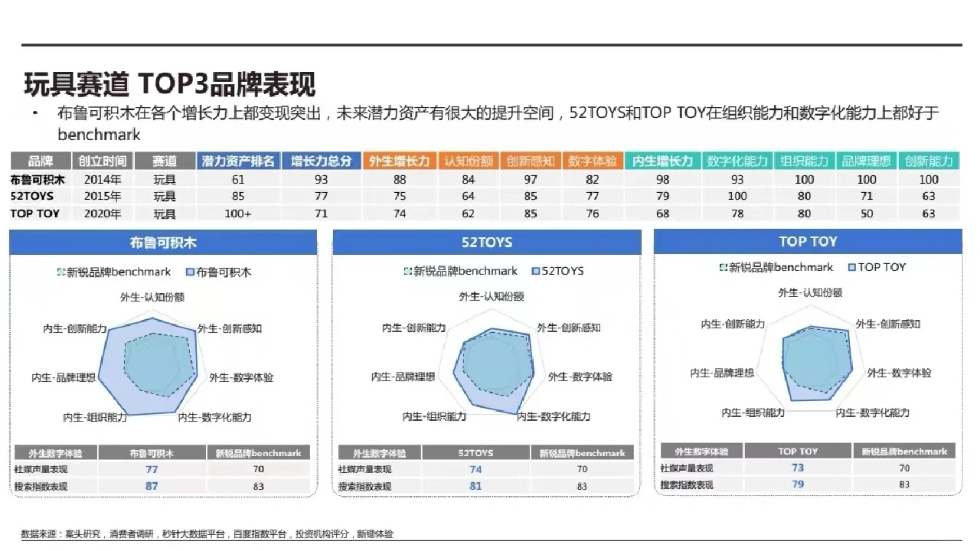Image resolution: width=980 pixels, height=551 pixels.
Task: Click 内生-组织能力 axis label in 布鲁可积木 chart
Action: pos(95,417)
